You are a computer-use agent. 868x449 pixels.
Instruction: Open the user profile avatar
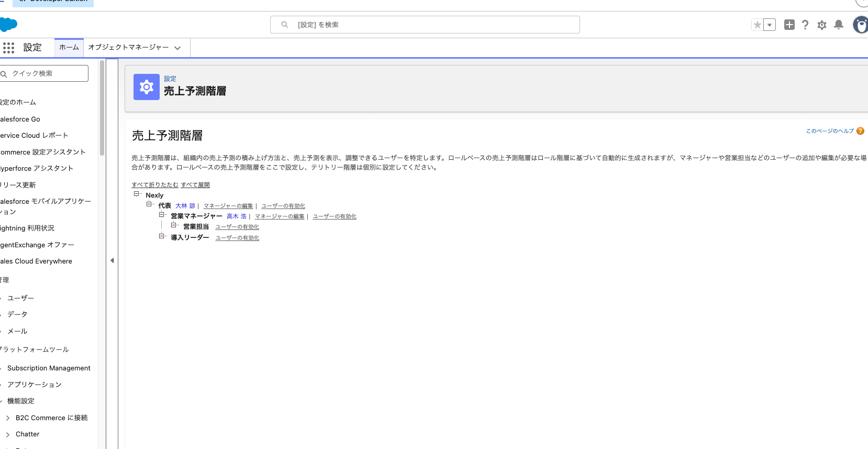861,25
